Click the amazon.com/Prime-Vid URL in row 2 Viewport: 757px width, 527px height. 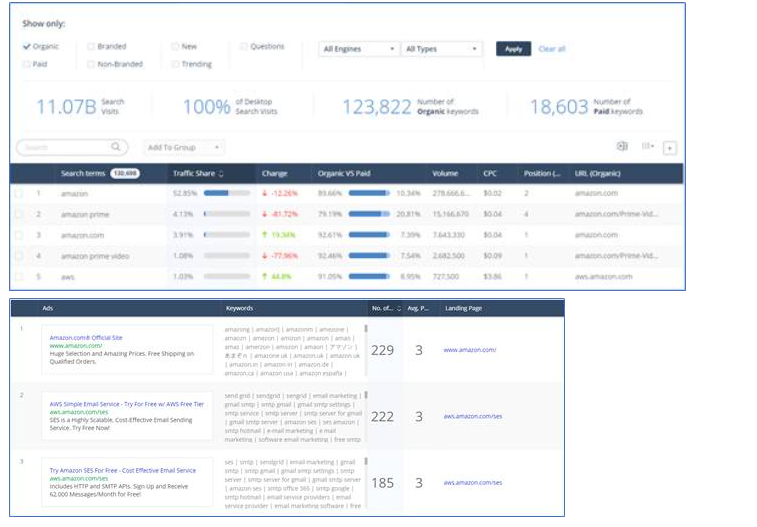[616, 214]
